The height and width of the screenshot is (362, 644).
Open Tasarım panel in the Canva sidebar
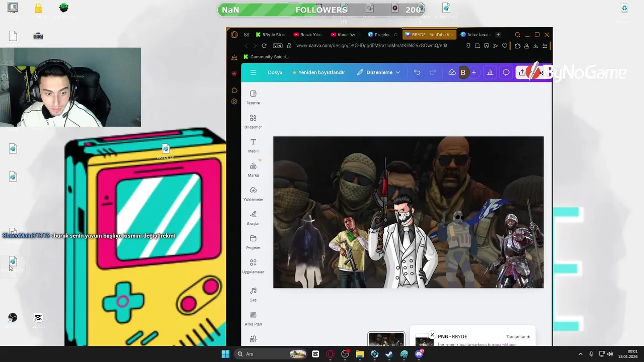(x=253, y=98)
